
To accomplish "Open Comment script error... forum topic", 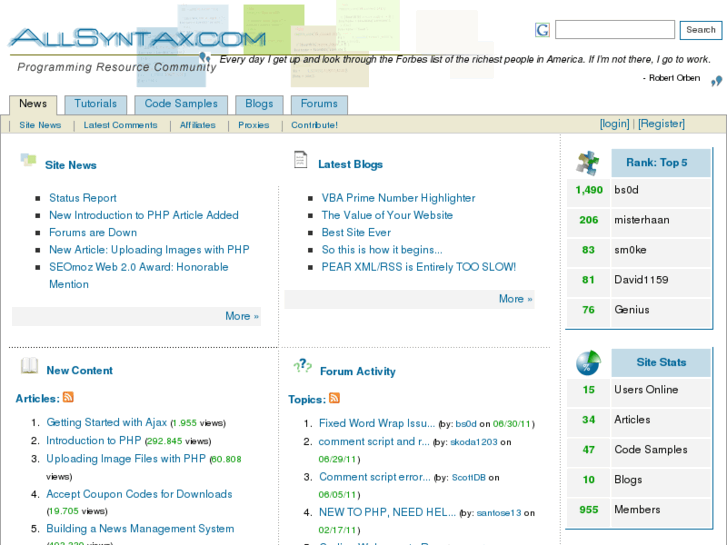I will pos(375,477).
